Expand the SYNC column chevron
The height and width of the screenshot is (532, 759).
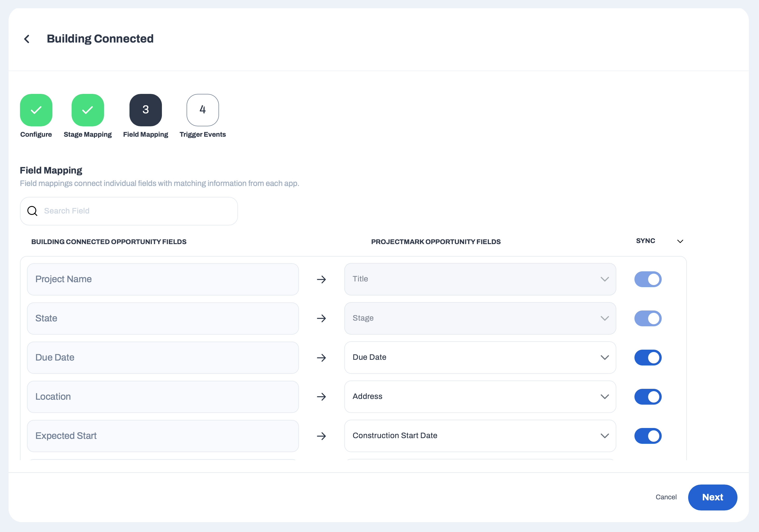[680, 241]
